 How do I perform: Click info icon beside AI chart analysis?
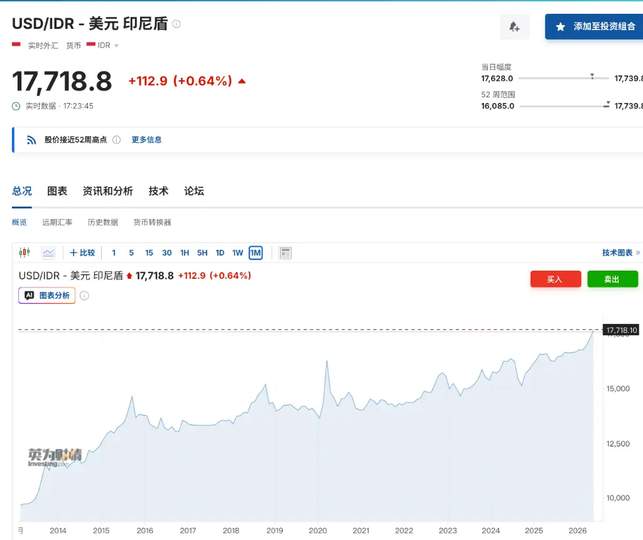point(84,296)
